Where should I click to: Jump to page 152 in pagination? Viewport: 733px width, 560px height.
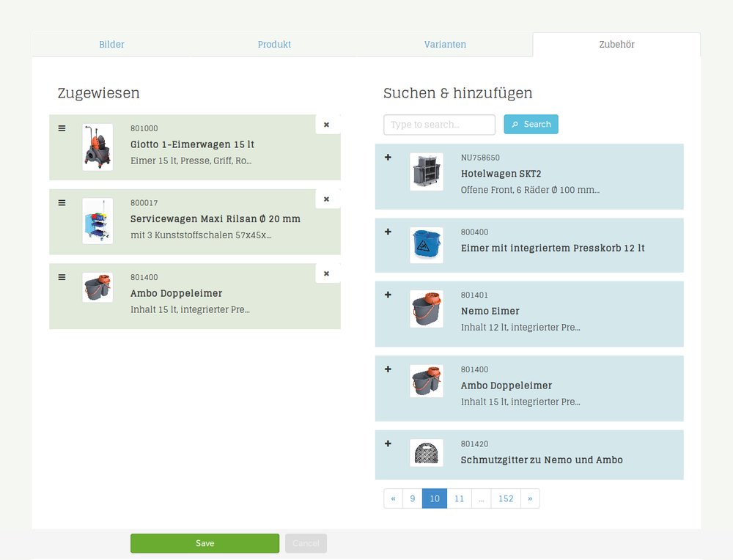[x=506, y=498]
